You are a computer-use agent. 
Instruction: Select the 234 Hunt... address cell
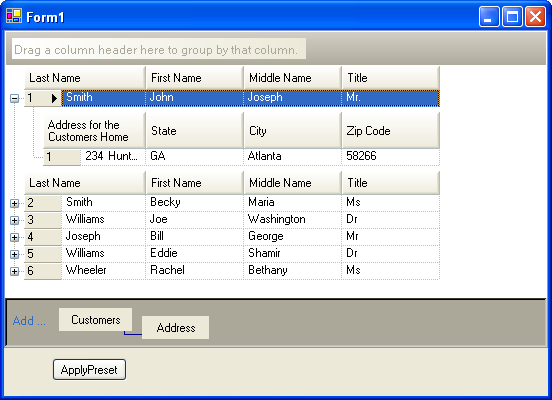coord(113,156)
